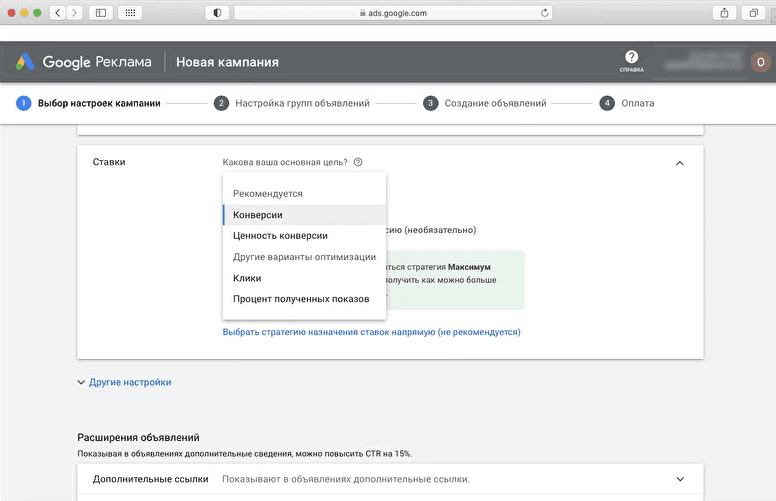Go forward with Safari's forward arrow

74,13
